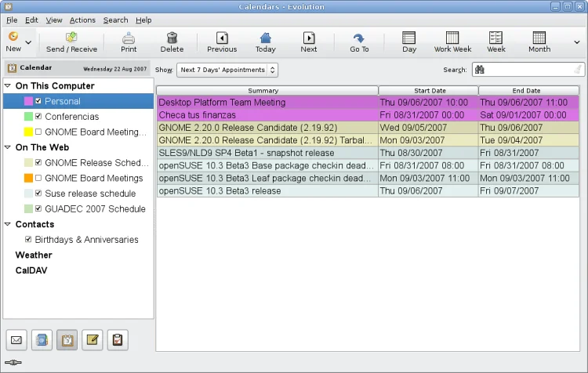The height and width of the screenshot is (373, 588).
Task: Click the Delete trash icon
Action: click(172, 38)
